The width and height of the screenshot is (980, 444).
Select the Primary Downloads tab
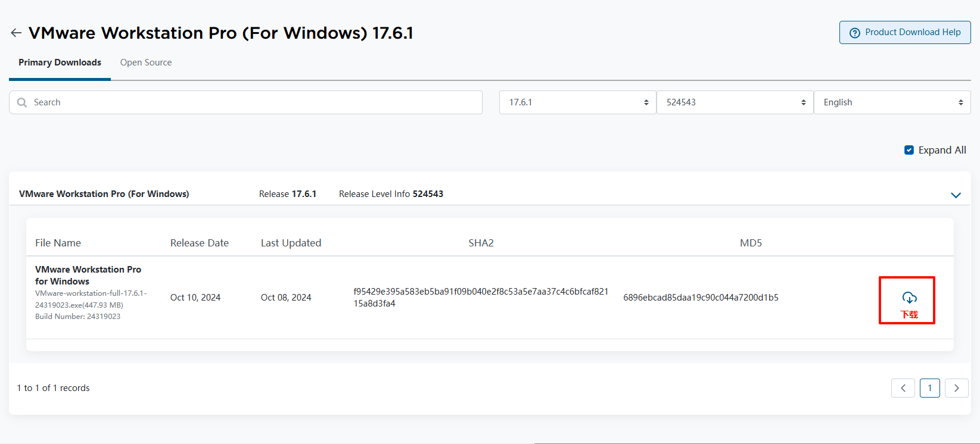point(60,62)
